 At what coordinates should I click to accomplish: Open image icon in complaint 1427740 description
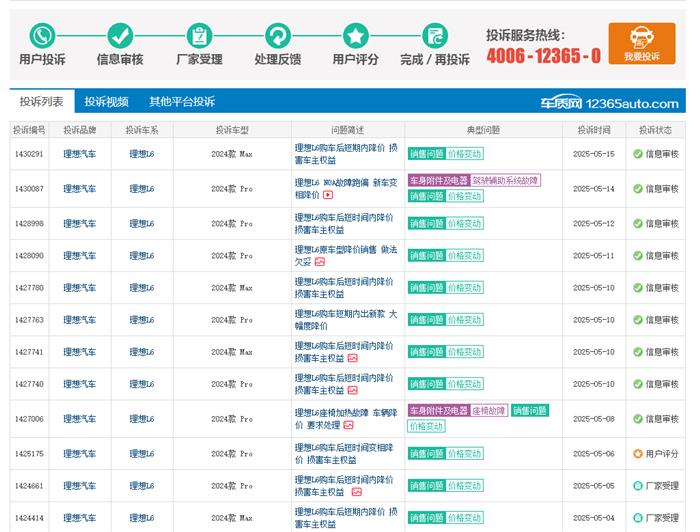[353, 391]
